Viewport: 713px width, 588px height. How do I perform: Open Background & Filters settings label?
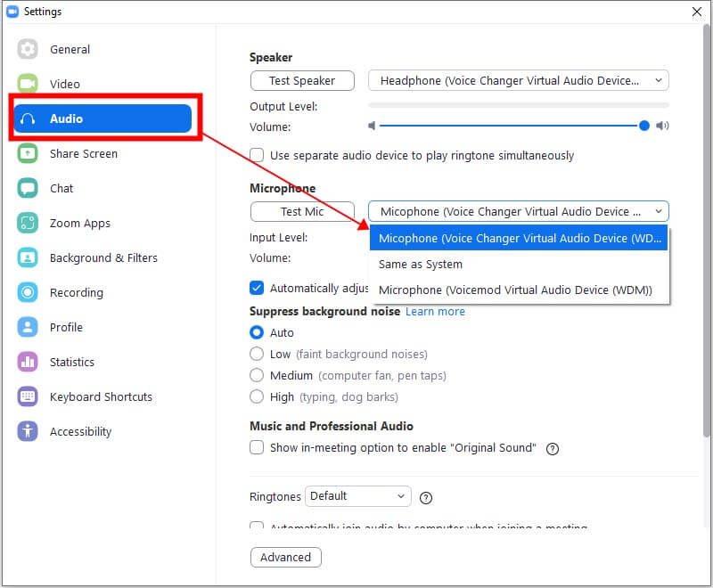tap(103, 257)
